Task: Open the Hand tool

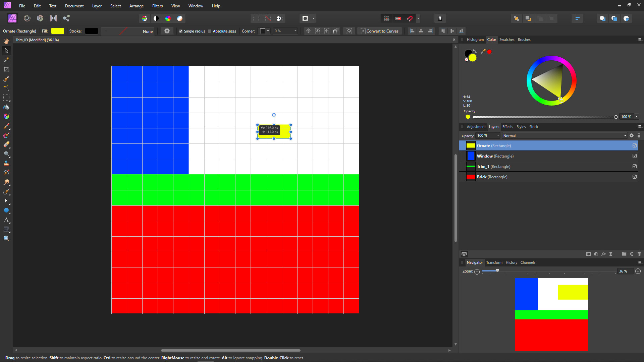Action: pyautogui.click(x=6, y=41)
